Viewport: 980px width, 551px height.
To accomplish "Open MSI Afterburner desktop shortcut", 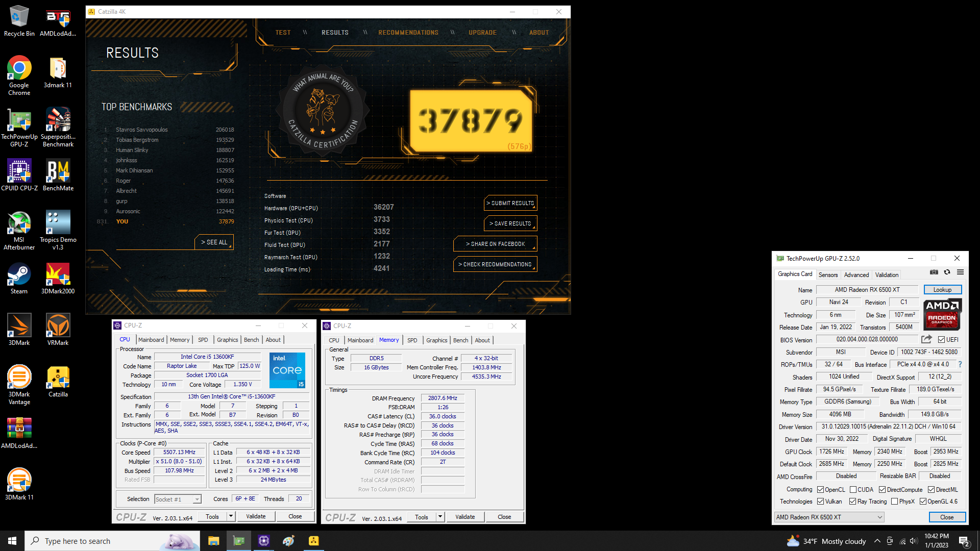I will click(x=19, y=231).
